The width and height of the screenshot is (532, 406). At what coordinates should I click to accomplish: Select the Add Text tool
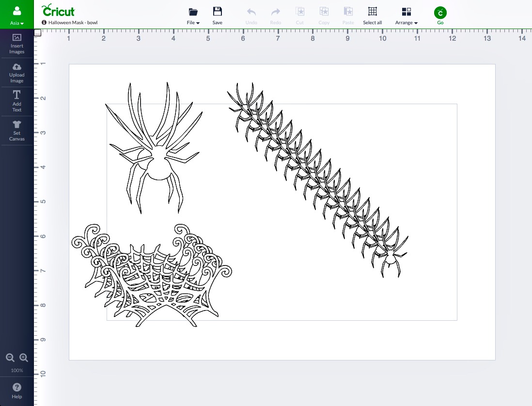[16, 101]
